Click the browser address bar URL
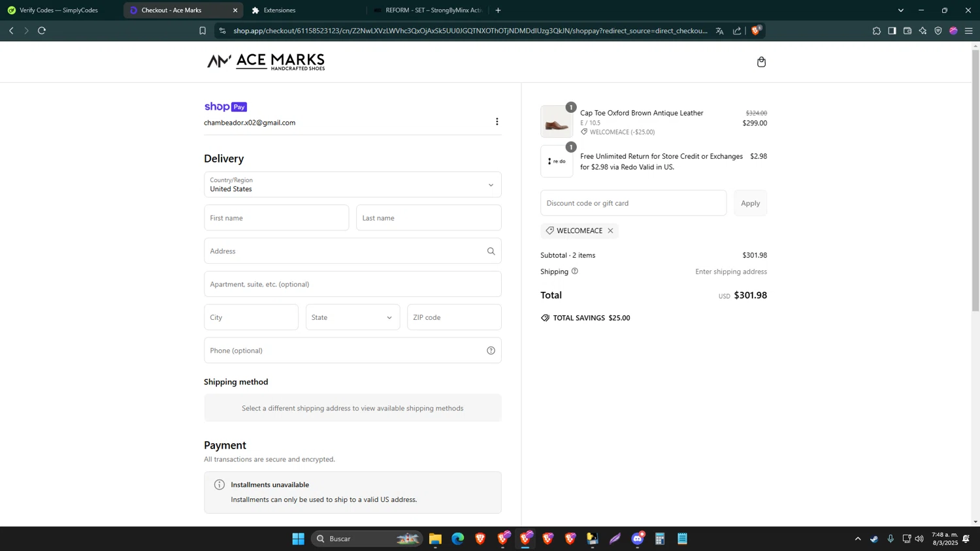The width and height of the screenshot is (980, 551). [470, 31]
